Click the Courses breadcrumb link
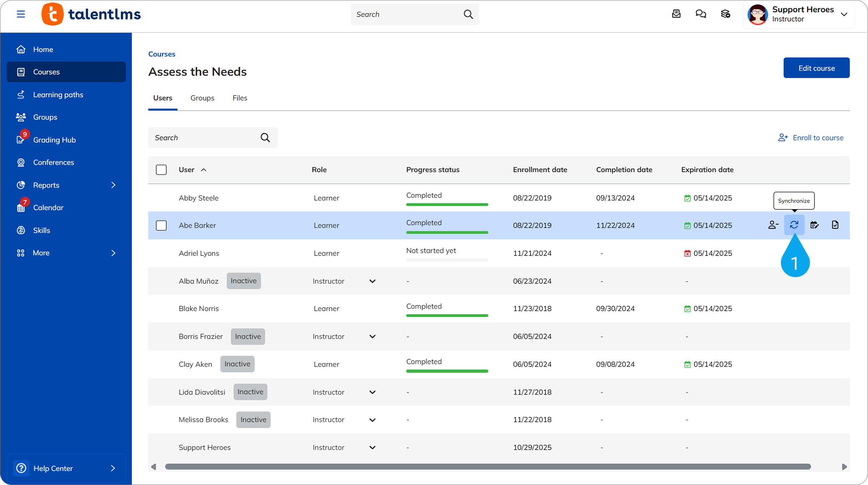Viewport: 868px width, 485px height. [x=162, y=54]
